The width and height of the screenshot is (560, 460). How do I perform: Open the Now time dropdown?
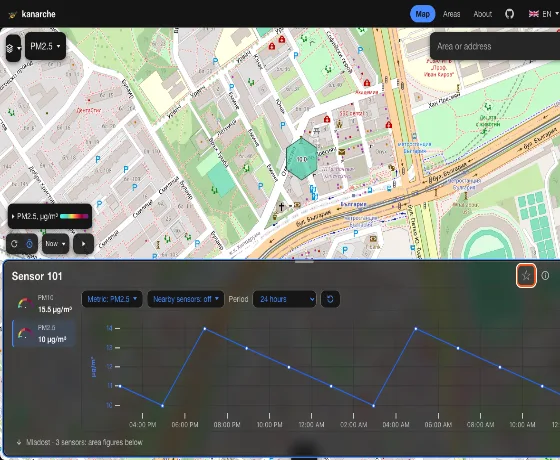coord(55,244)
